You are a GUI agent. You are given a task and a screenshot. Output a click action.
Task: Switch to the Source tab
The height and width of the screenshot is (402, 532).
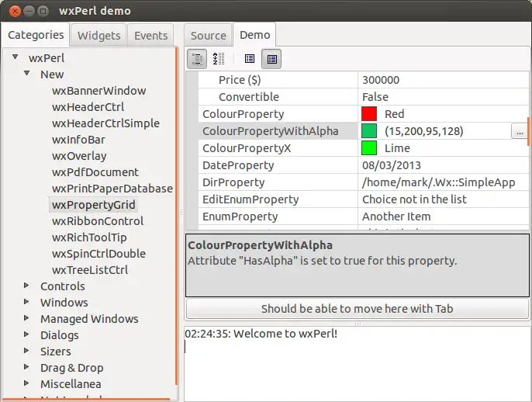[x=208, y=36]
